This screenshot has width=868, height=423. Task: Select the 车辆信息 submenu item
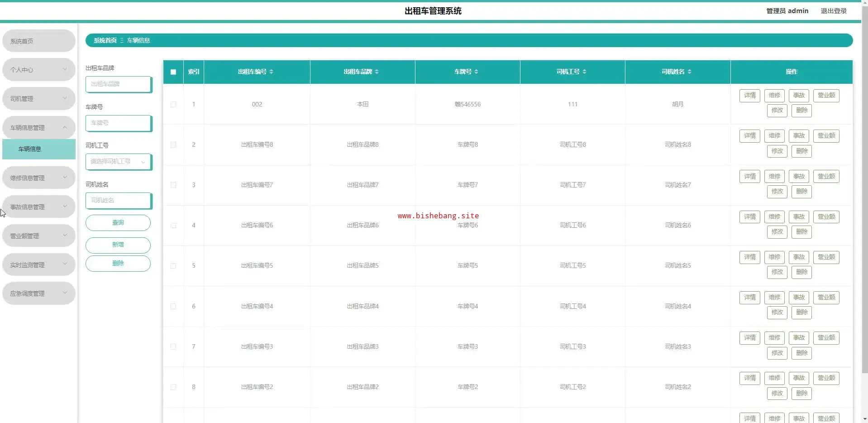point(39,149)
